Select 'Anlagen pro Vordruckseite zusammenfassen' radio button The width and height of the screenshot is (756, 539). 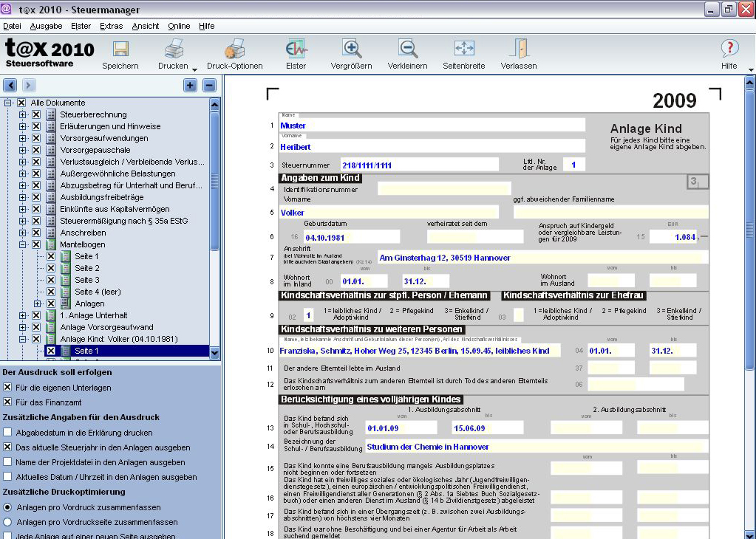pyautogui.click(x=7, y=522)
